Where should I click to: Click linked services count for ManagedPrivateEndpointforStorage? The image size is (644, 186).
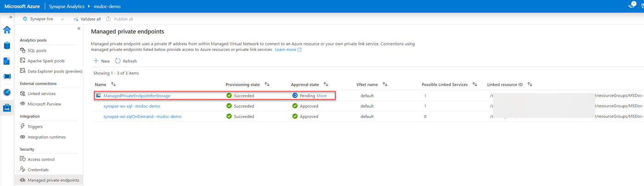(x=425, y=96)
